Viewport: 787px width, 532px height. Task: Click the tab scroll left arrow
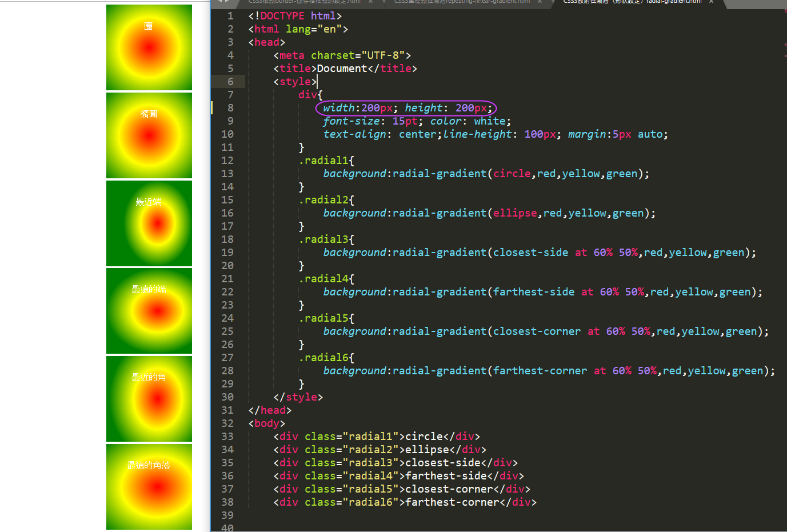[x=219, y=2]
